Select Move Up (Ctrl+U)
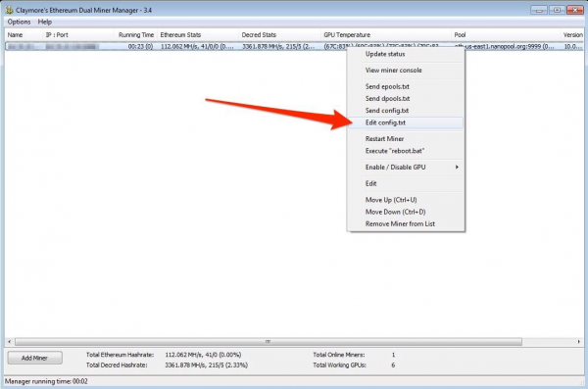The image size is (588, 389). pos(391,200)
